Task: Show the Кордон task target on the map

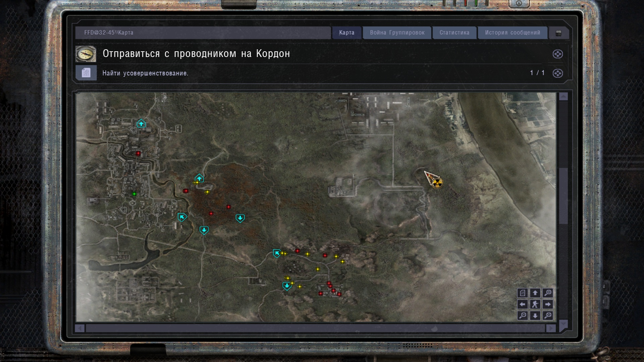Action: coord(557,54)
